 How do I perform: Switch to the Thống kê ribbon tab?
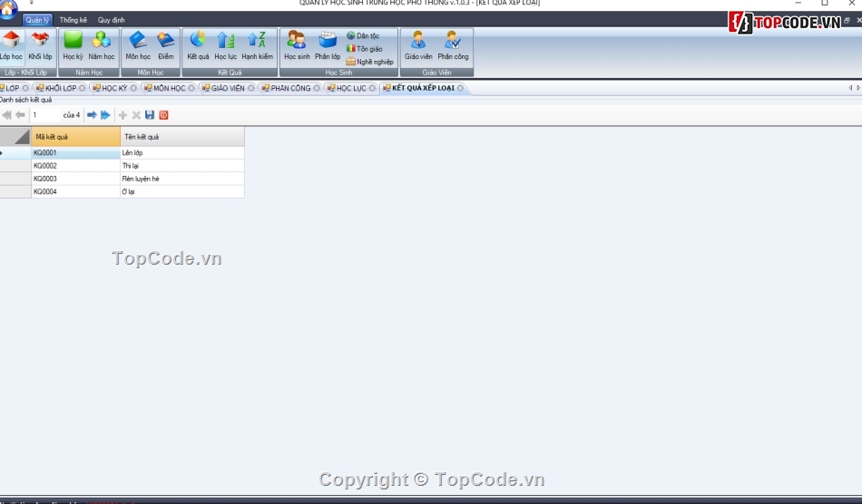pyautogui.click(x=73, y=20)
